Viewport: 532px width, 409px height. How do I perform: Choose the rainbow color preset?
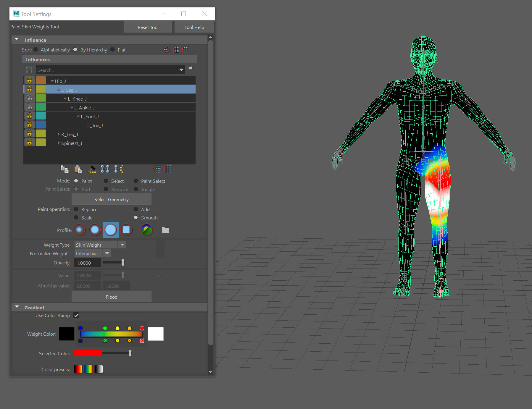88,369
